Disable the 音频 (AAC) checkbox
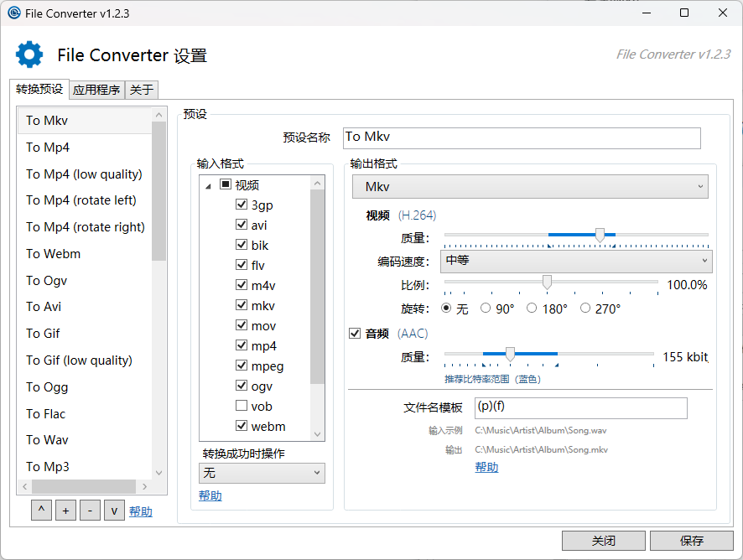 pyautogui.click(x=355, y=333)
